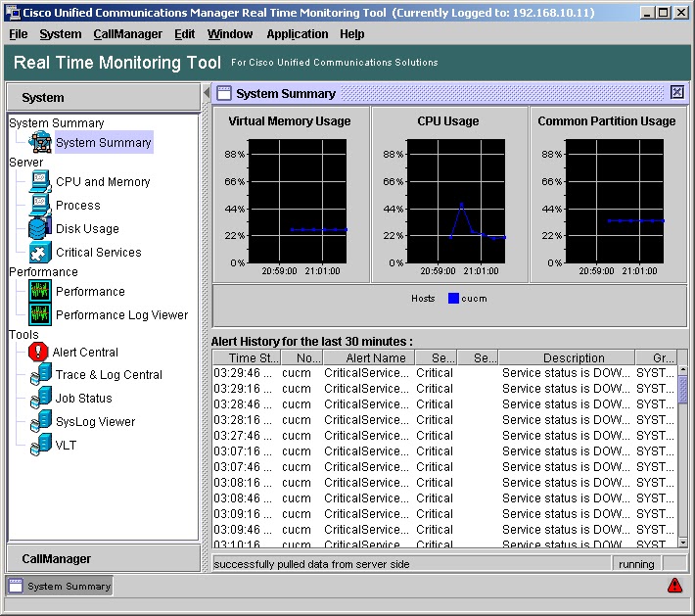Open Trace & Log Central
Screen dimensions: 695x616
click(x=109, y=375)
